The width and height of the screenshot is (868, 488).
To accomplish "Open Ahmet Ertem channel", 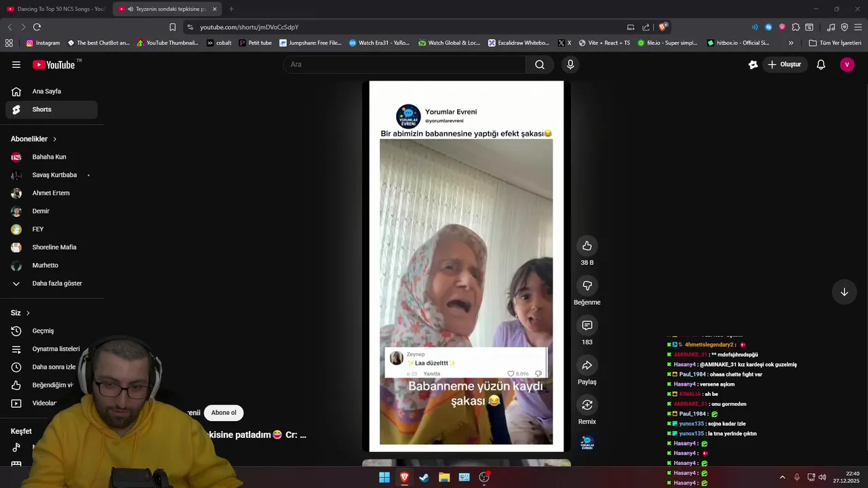I will 52,193.
